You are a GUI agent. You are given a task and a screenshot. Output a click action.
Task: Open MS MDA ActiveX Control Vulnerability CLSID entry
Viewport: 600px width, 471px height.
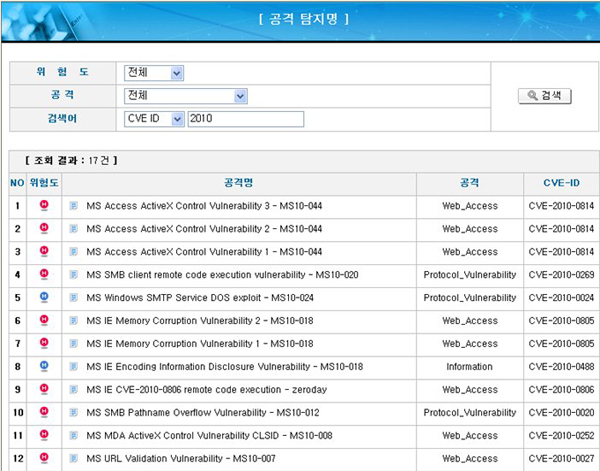click(x=209, y=435)
